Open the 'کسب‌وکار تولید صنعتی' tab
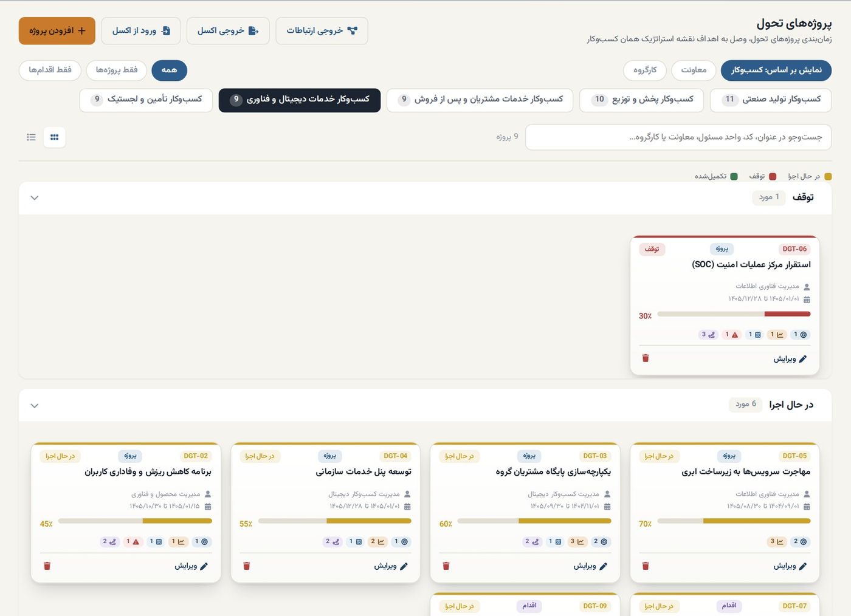The height and width of the screenshot is (616, 851). point(771,100)
